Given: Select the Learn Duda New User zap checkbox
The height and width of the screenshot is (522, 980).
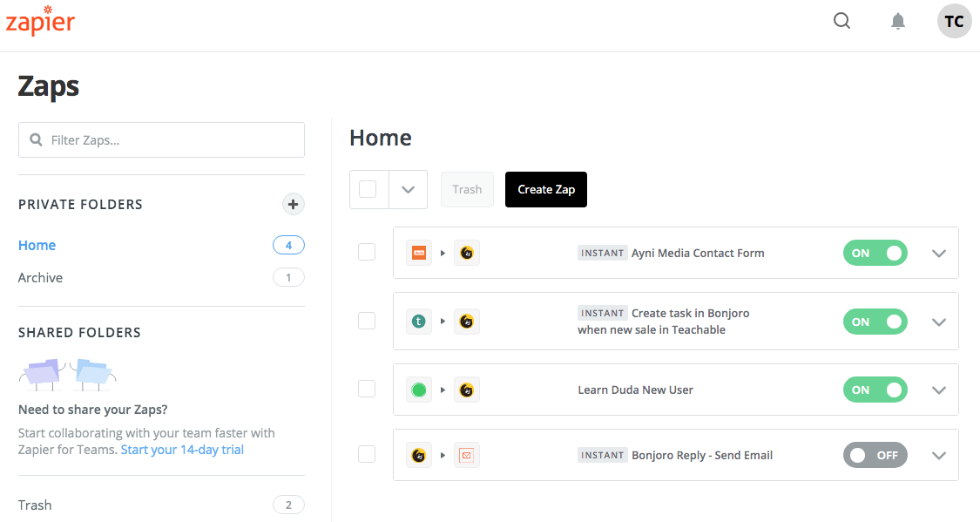Looking at the screenshot, I should coord(366,389).
